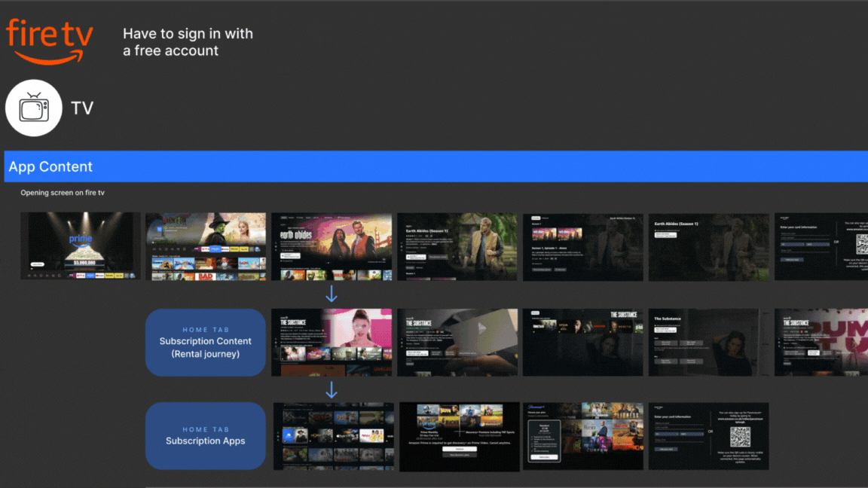Click the blue "App Content" section banner
Image resolution: width=868 pixels, height=488 pixels.
436,166
